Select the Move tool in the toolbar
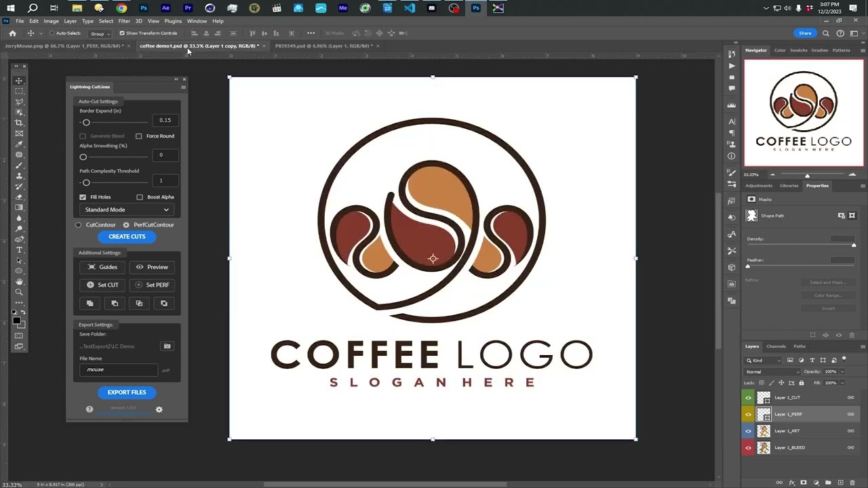Viewport: 868px width, 488px height. click(19, 81)
